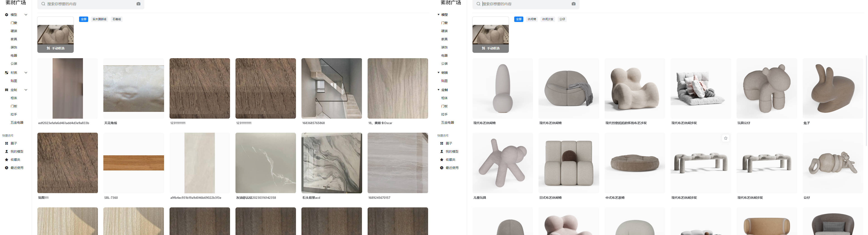
Task: Click the 模型 cube icon in left sidebar
Action: 6,15
